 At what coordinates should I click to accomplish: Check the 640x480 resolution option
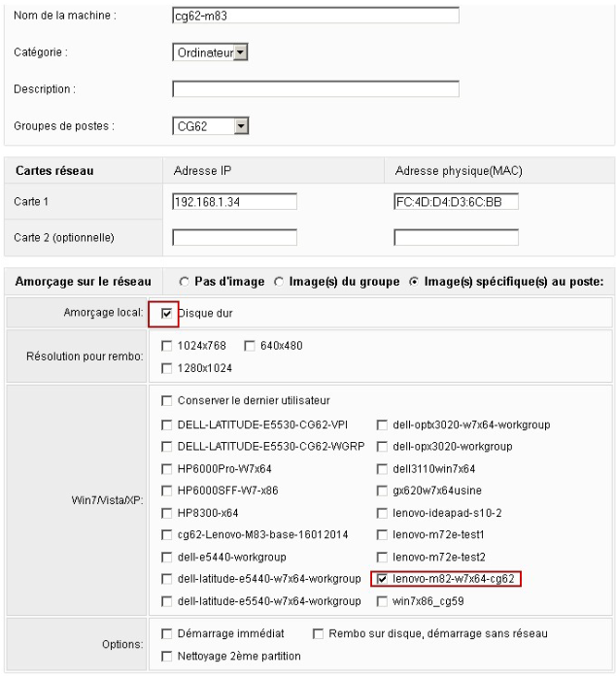250,346
